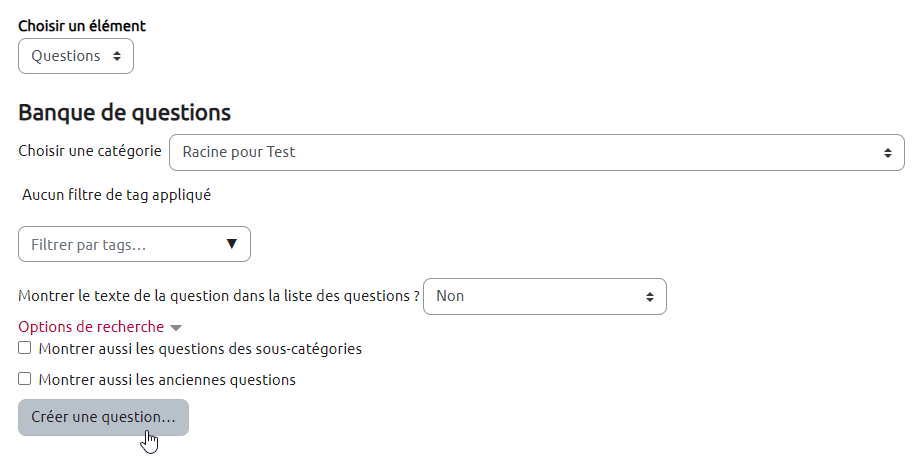This screenshot has height=459, width=919.
Task: Toggle via the "Montrer aussi les questions des sous-catégories" label
Action: tap(200, 349)
